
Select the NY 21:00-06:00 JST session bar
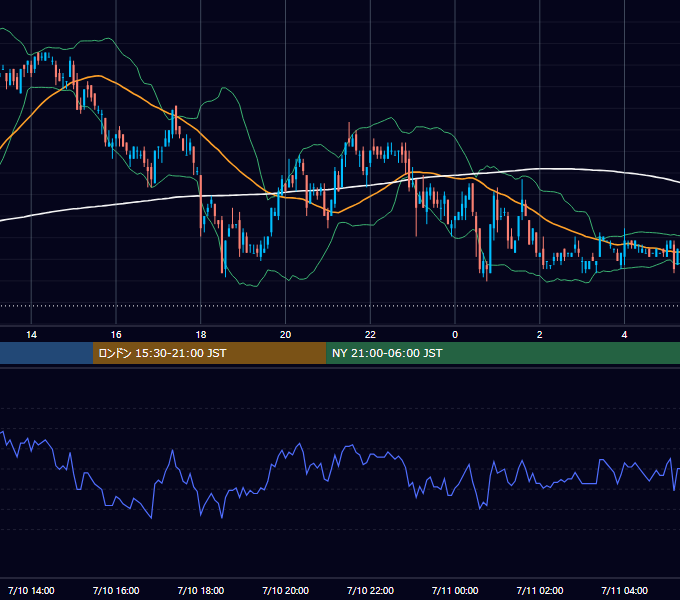(x=503, y=353)
